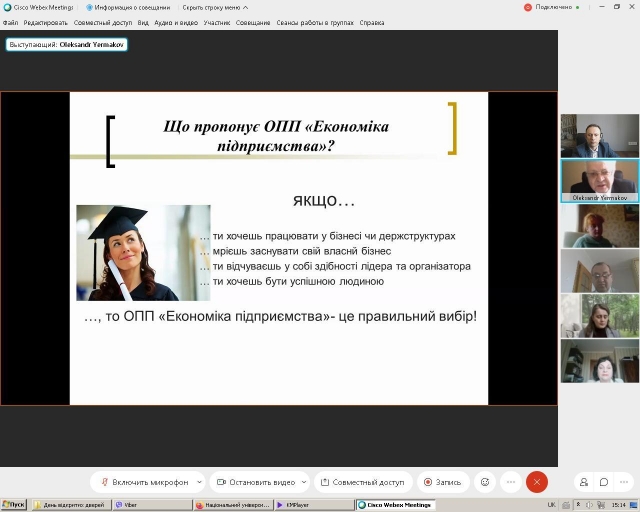Open the Редактировать menu
The width and height of the screenshot is (640, 512).
pos(45,23)
